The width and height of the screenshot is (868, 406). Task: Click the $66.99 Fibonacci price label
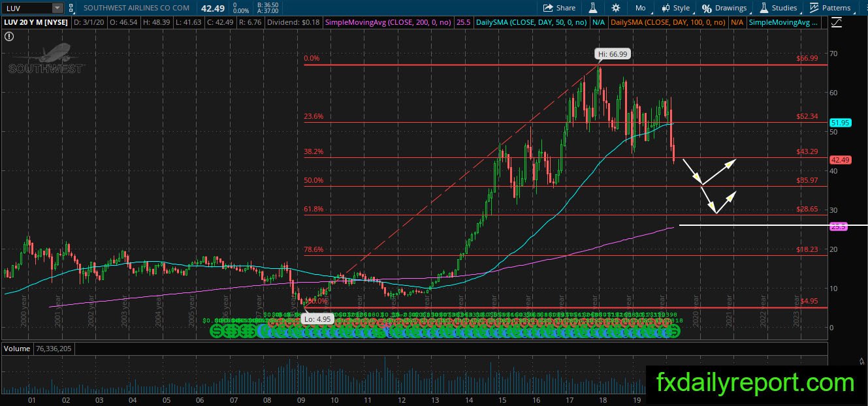[807, 59]
